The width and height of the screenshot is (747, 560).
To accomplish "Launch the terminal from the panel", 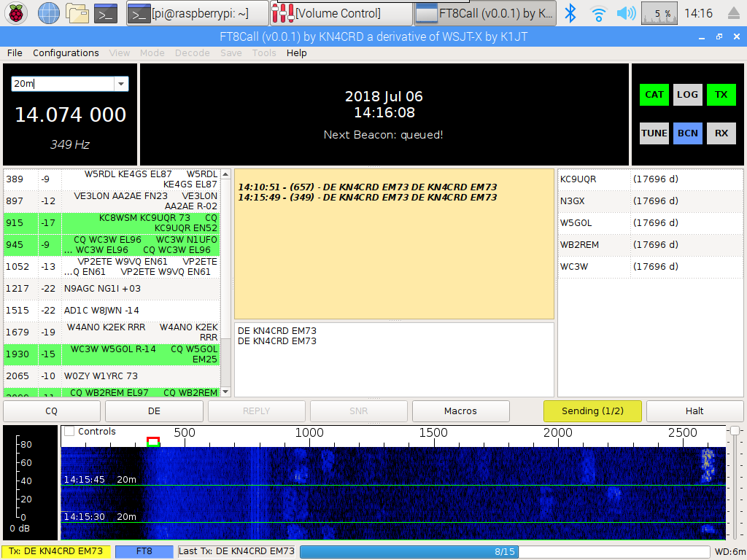I will pos(105,13).
